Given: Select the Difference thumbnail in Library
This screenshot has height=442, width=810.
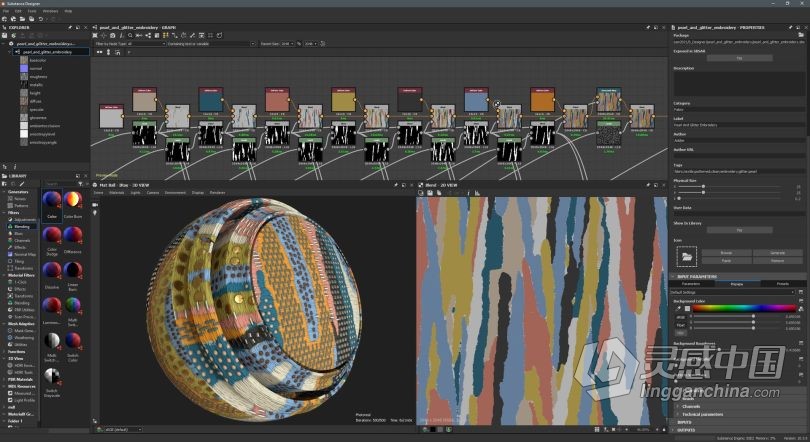Looking at the screenshot, I should coord(73,239).
